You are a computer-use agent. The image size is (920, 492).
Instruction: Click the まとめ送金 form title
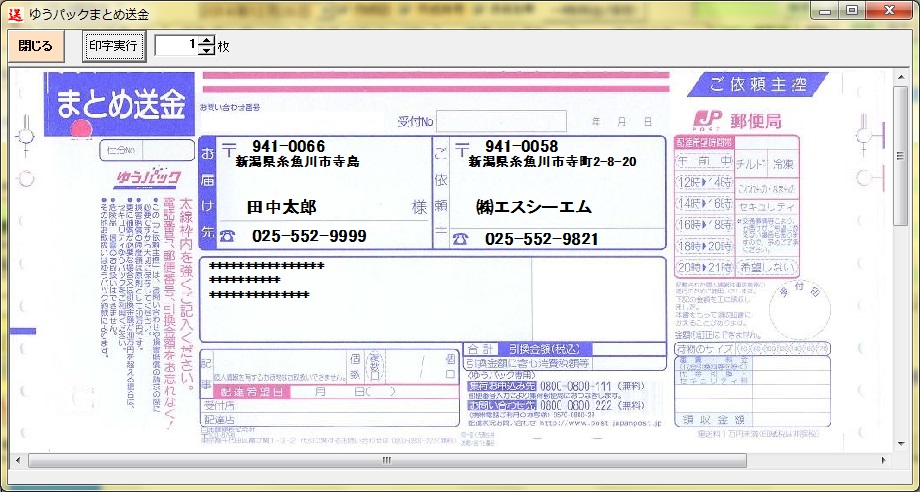(120, 104)
